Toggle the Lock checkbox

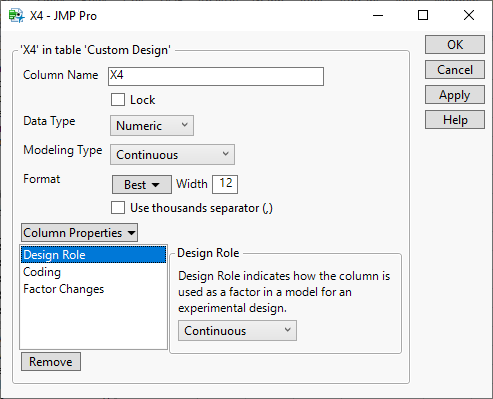tap(118, 100)
